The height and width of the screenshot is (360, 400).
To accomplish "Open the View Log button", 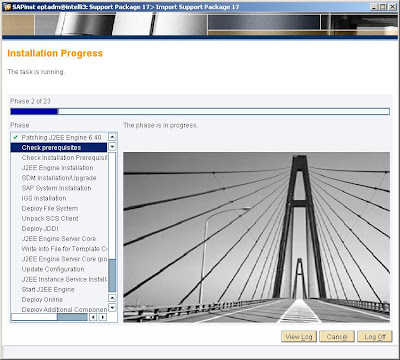I will (x=299, y=337).
